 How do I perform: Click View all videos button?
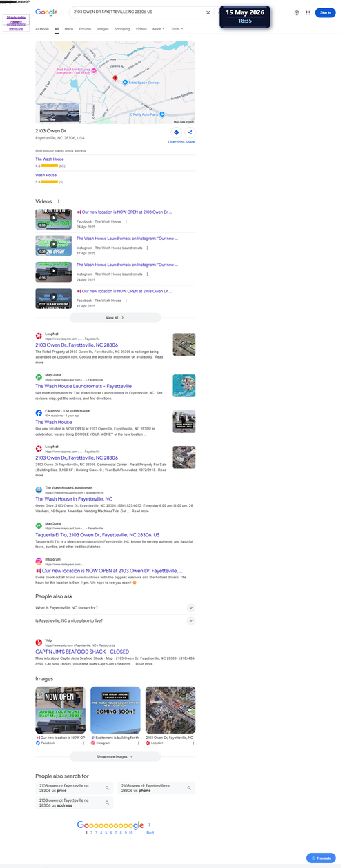point(115,318)
